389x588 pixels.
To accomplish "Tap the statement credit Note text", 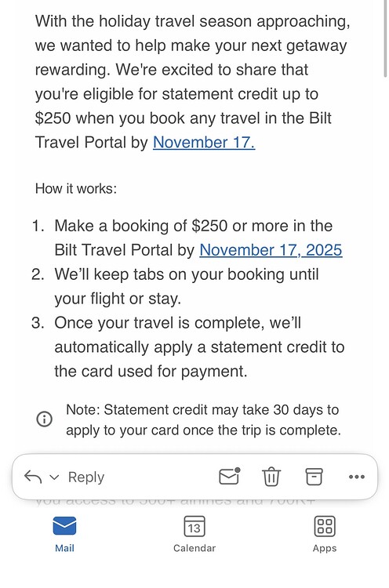I will 203,419.
